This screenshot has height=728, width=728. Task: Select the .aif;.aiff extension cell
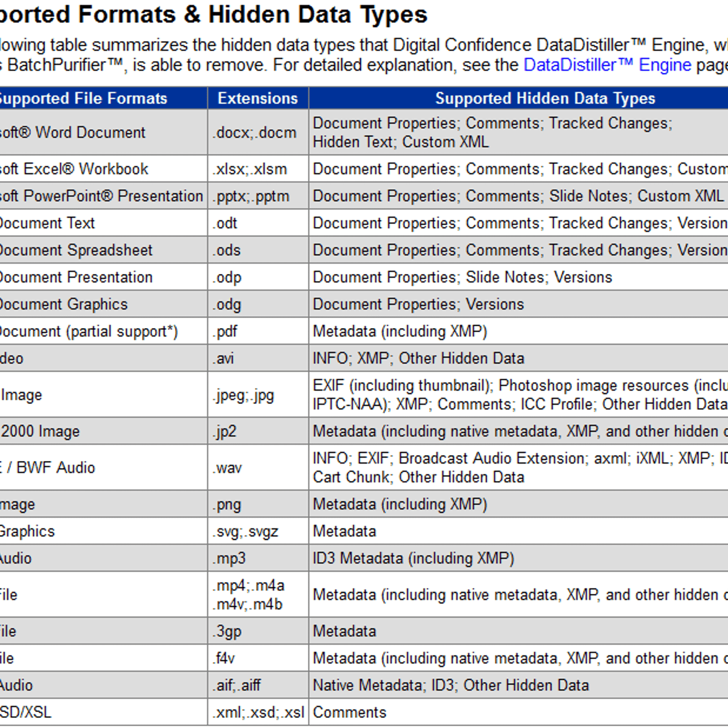[258, 685]
